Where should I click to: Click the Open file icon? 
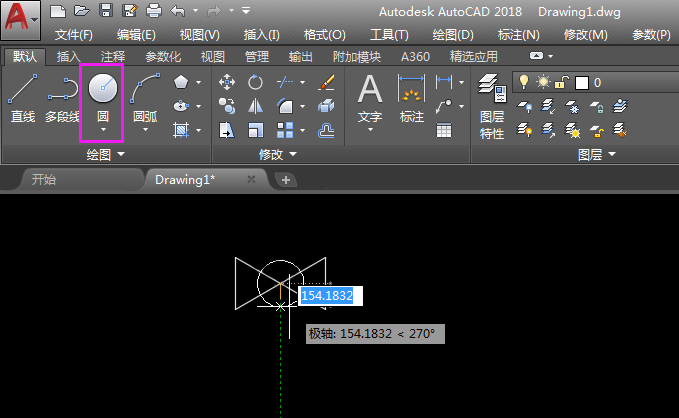(x=81, y=11)
